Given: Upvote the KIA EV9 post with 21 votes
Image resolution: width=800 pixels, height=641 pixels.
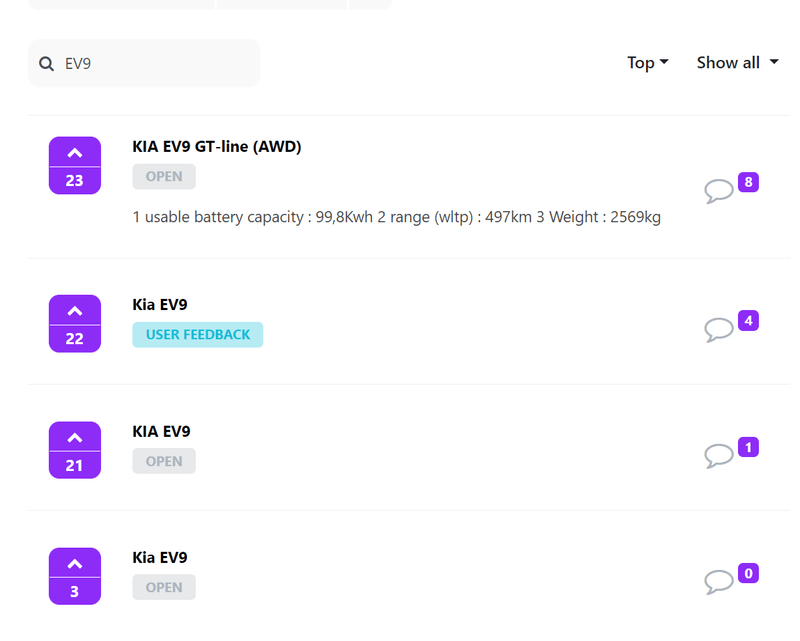Looking at the screenshot, I should point(75,438).
